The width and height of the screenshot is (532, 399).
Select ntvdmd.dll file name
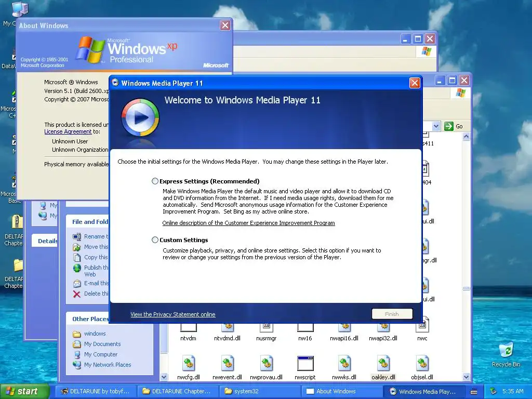228,338
